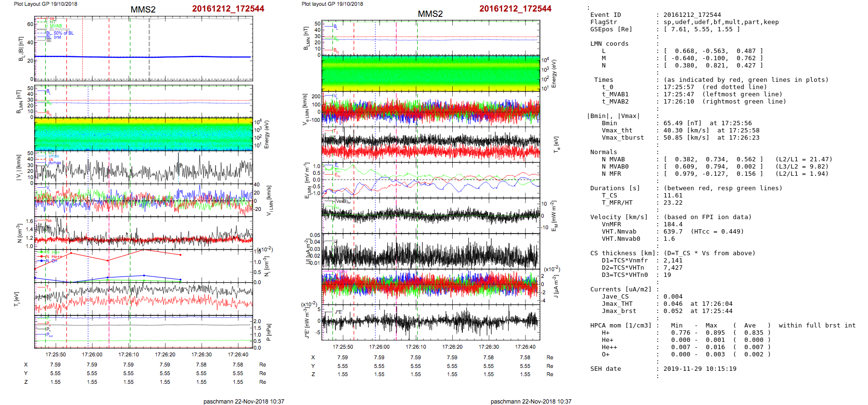Select the grey 'BLminmax' legend entry
This screenshot has height=405, width=868.
59,29
